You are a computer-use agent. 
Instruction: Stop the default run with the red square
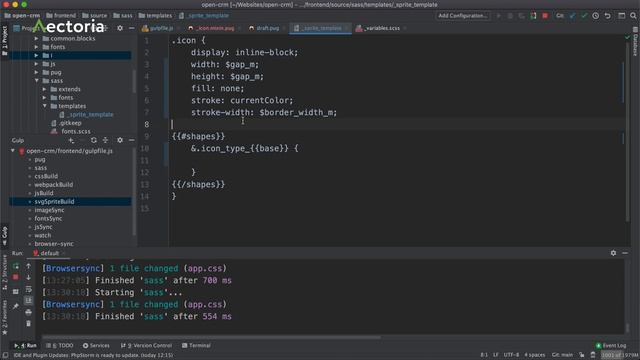point(16,278)
